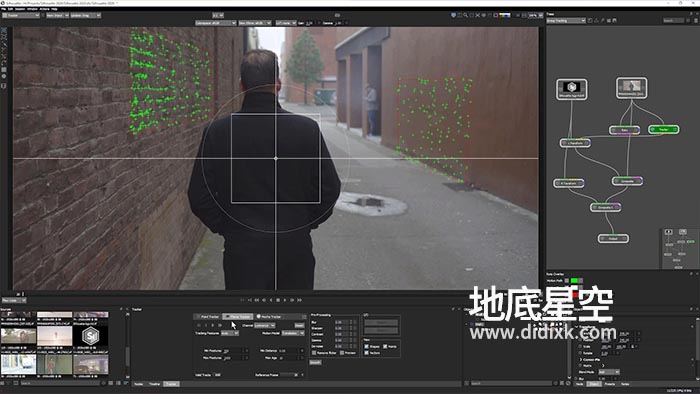700x394 pixels.
Task: Open the Actions menu
Action: coord(44,9)
